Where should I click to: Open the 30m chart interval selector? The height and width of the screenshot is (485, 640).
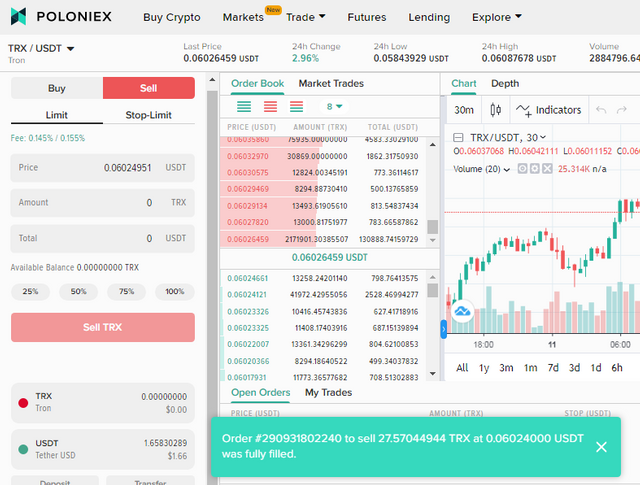coord(464,110)
